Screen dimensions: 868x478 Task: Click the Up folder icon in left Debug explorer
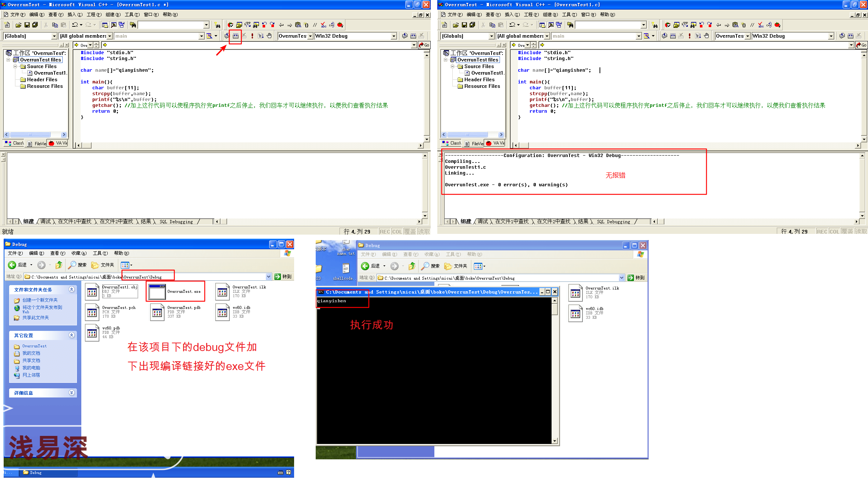click(59, 265)
